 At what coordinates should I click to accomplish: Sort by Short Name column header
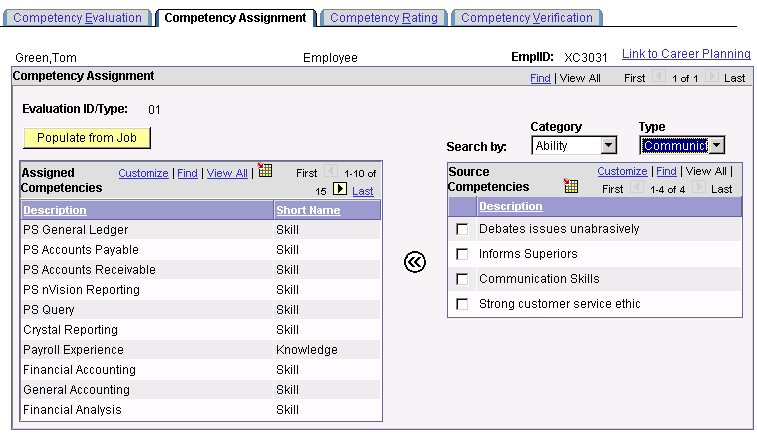(x=308, y=210)
